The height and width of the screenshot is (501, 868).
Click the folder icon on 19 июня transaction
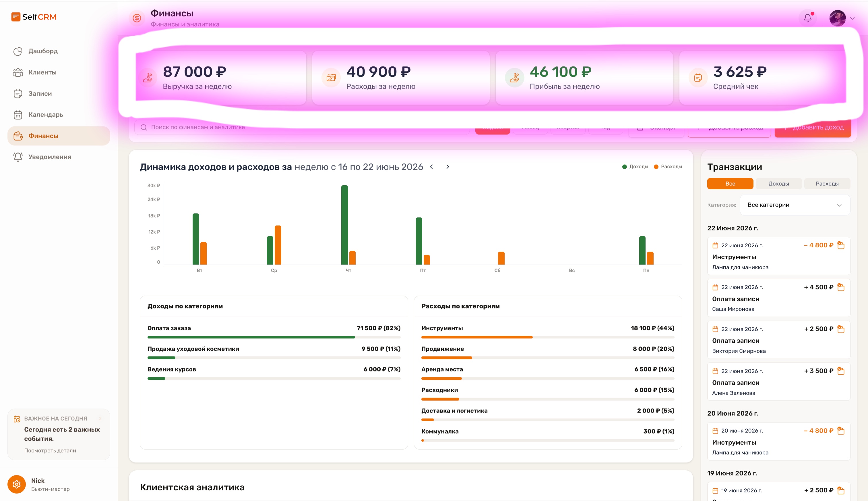point(841,490)
